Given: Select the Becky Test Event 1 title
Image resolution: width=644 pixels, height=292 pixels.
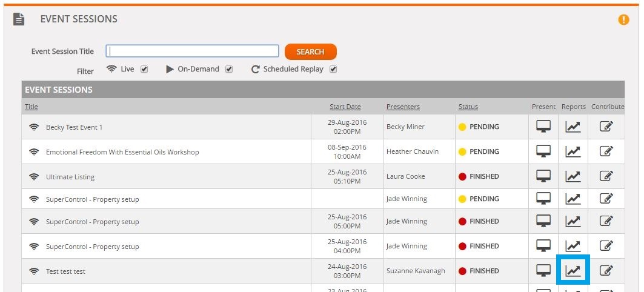Looking at the screenshot, I should pyautogui.click(x=74, y=127).
